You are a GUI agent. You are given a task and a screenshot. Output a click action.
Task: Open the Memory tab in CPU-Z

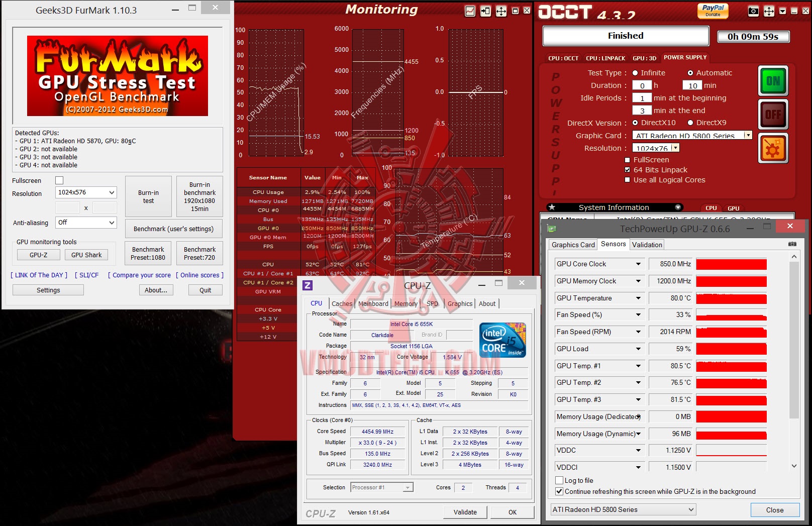point(406,303)
